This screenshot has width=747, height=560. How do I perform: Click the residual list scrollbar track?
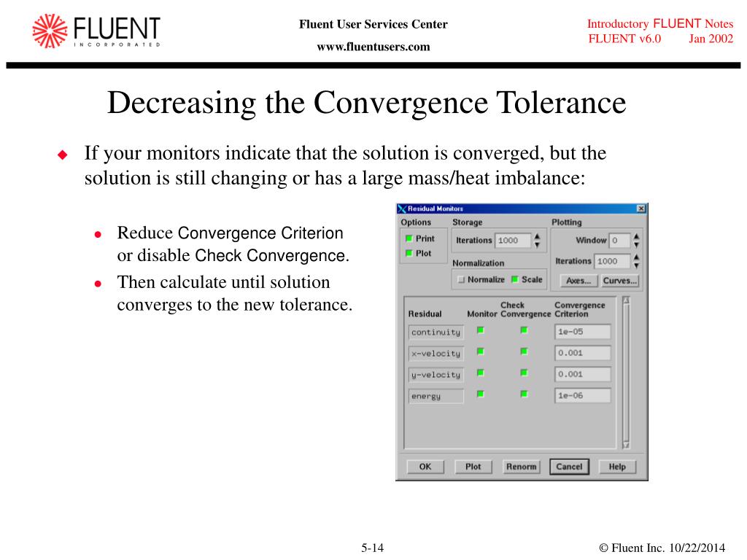(x=627, y=373)
